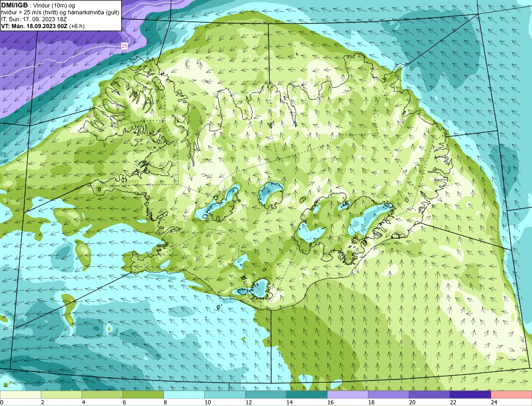Click the legend value '4'
The image size is (532, 406).
(x=84, y=402)
